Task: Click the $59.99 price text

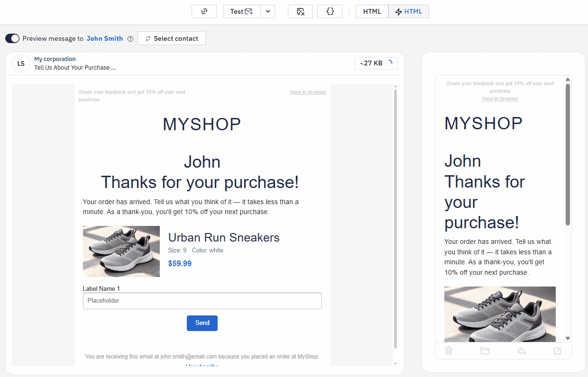Action: tap(180, 263)
